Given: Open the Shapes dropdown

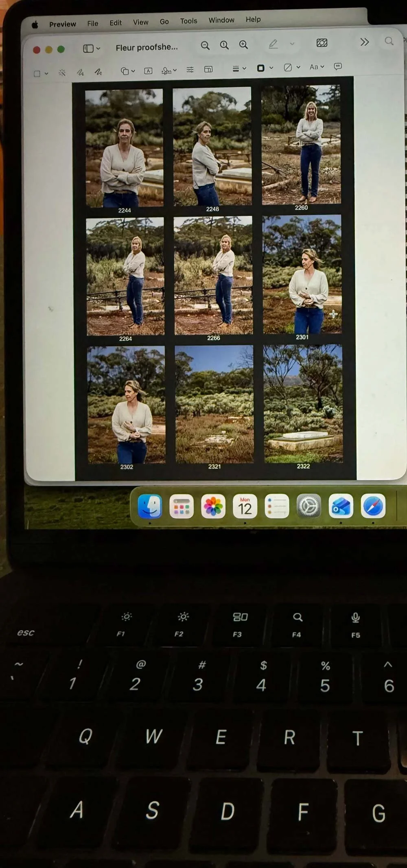Looking at the screenshot, I should pos(128,71).
